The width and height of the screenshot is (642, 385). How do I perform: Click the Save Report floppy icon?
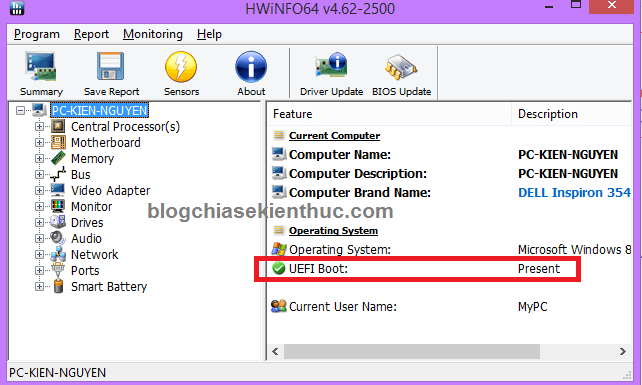click(111, 66)
